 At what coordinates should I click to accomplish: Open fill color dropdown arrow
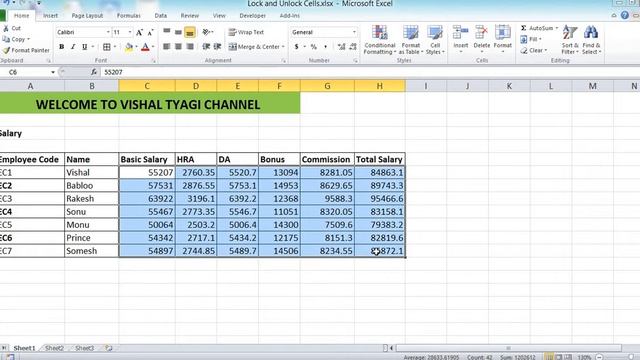pos(136,47)
